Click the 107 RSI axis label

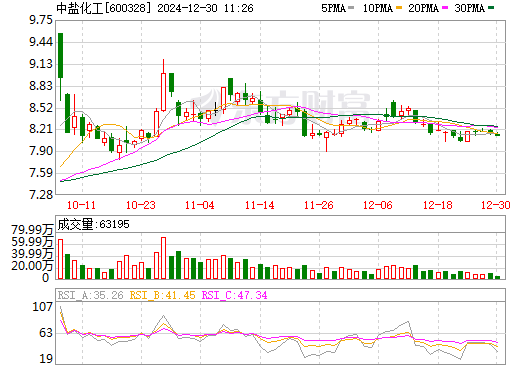[42, 307]
